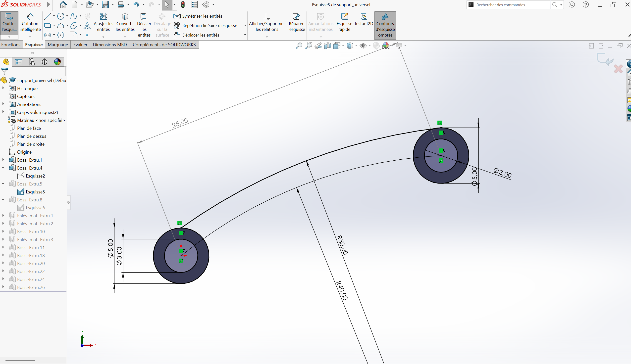Select the Circle sketch tool
This screenshot has width=631, height=364.
(61, 16)
